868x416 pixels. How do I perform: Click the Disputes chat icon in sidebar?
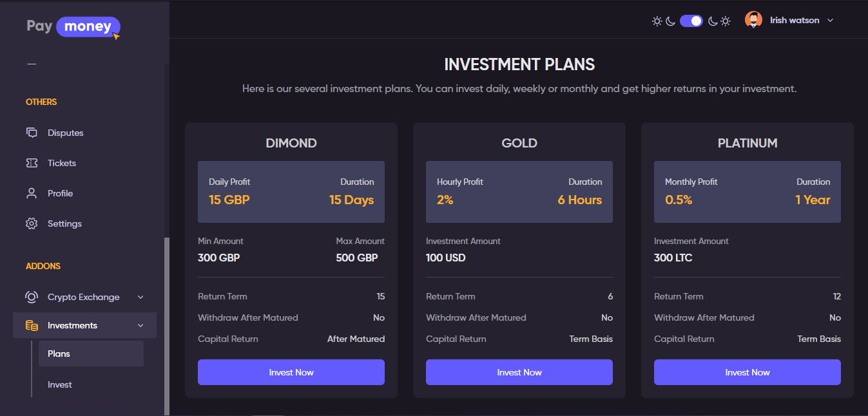point(32,133)
